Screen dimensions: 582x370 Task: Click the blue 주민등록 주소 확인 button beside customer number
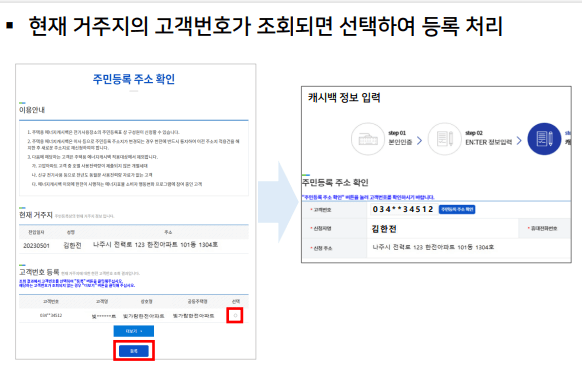click(457, 209)
